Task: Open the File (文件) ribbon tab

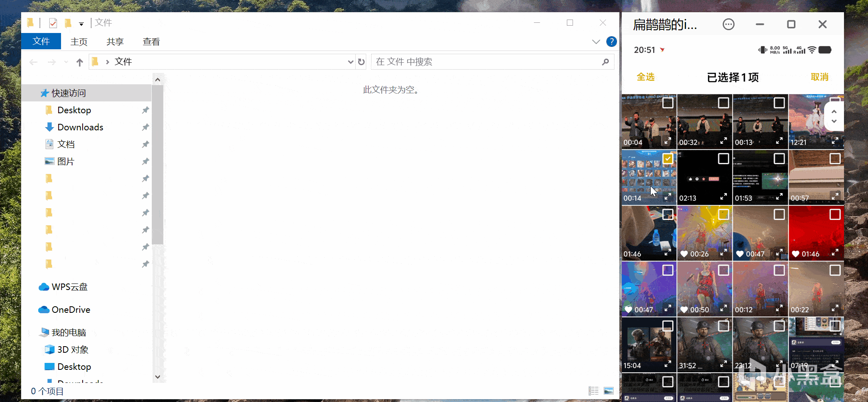Action: point(41,41)
